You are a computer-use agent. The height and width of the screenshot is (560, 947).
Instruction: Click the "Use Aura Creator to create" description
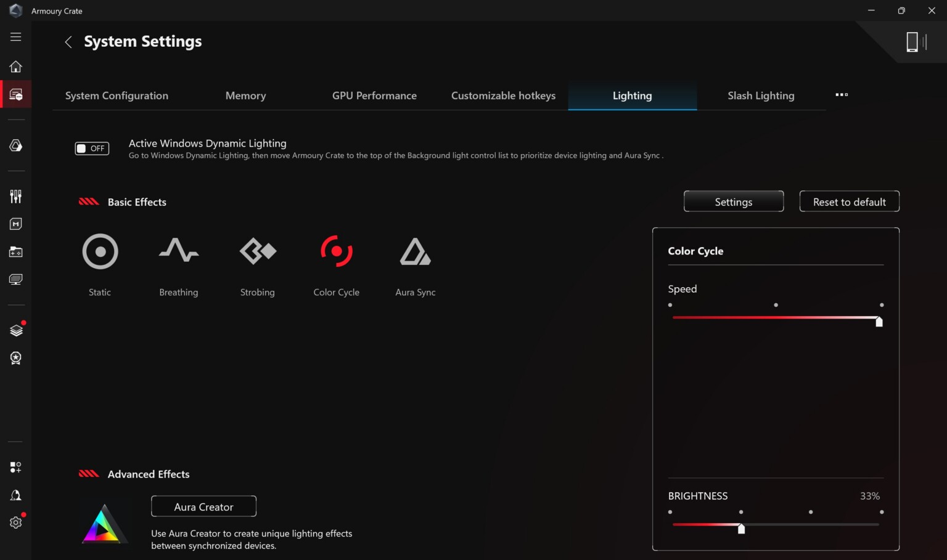pos(252,540)
